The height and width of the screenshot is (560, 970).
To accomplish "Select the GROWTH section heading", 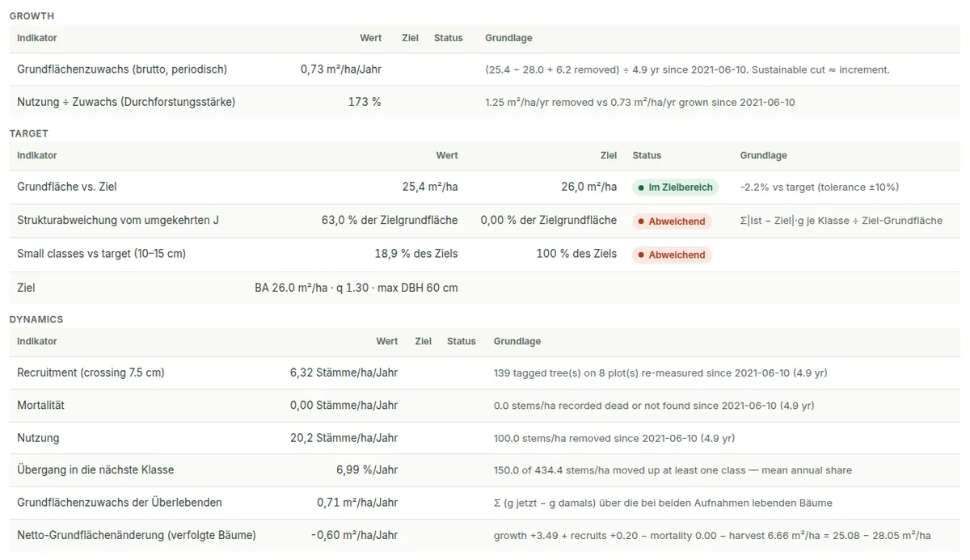I will pyautogui.click(x=32, y=16).
